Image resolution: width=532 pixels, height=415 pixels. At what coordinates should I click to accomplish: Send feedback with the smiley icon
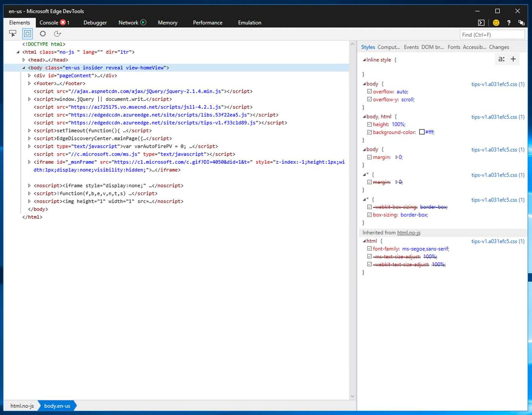pyautogui.click(x=496, y=23)
